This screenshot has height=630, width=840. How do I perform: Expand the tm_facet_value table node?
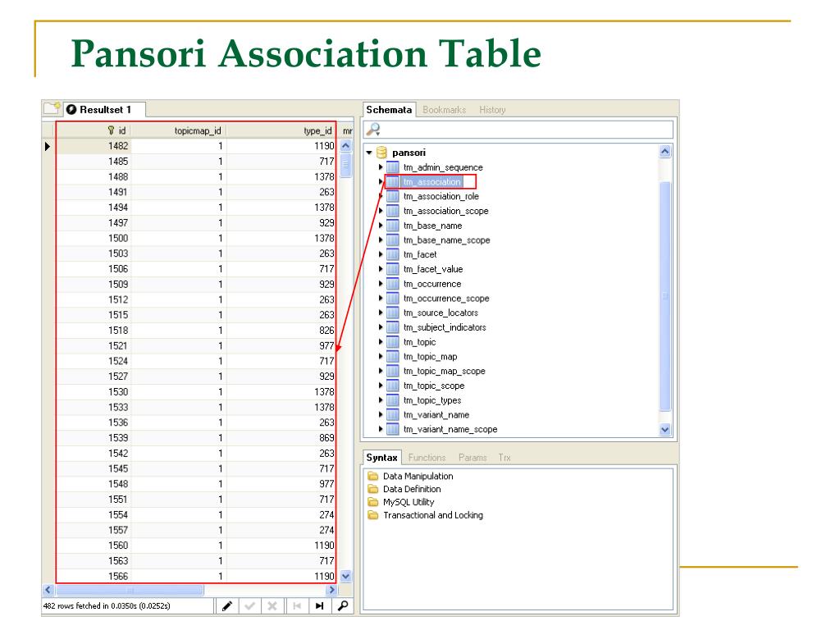click(381, 269)
